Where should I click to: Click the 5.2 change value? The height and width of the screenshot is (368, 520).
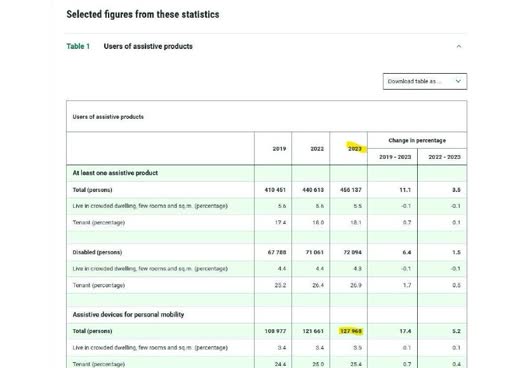(x=456, y=331)
